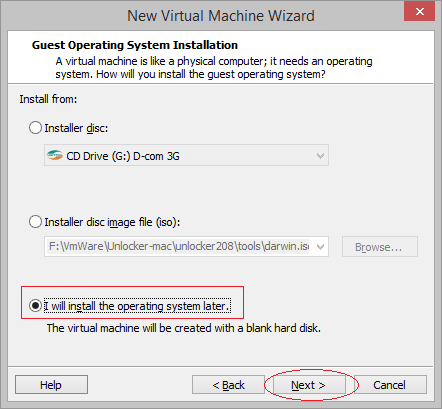Expand the CD Drive (G:) D-com 3G dropdown arrow
This screenshot has height=409, width=442.
click(x=320, y=155)
